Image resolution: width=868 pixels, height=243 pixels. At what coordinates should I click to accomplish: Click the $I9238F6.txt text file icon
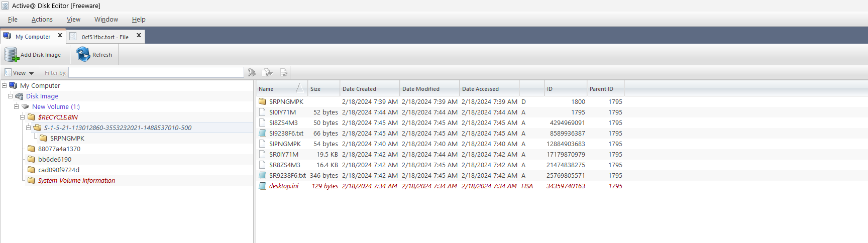[x=262, y=134]
